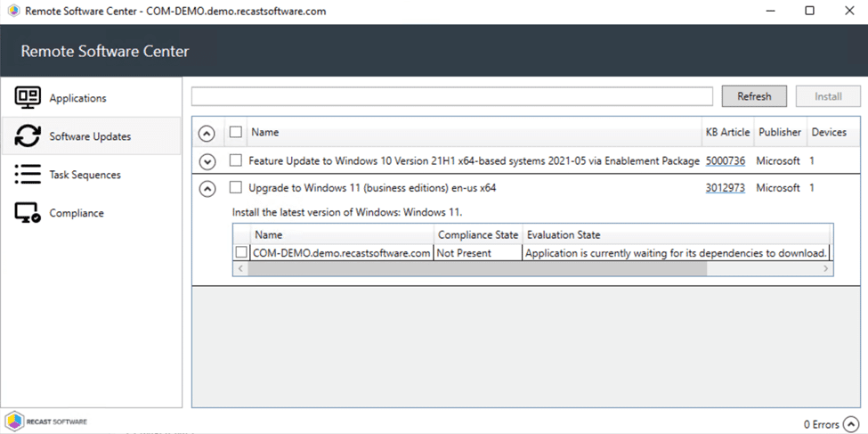Click the app icon in title bar
This screenshot has width=868, height=434.
(x=12, y=12)
